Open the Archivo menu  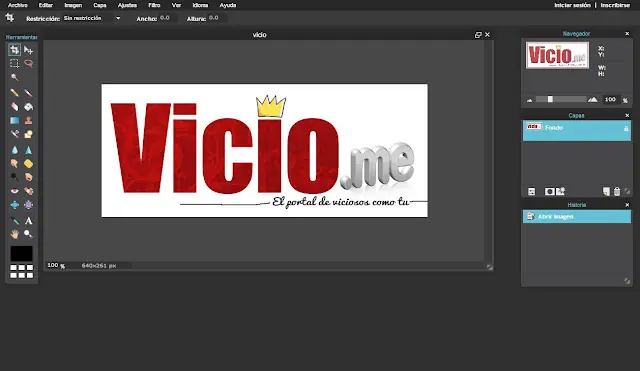pyautogui.click(x=18, y=5)
